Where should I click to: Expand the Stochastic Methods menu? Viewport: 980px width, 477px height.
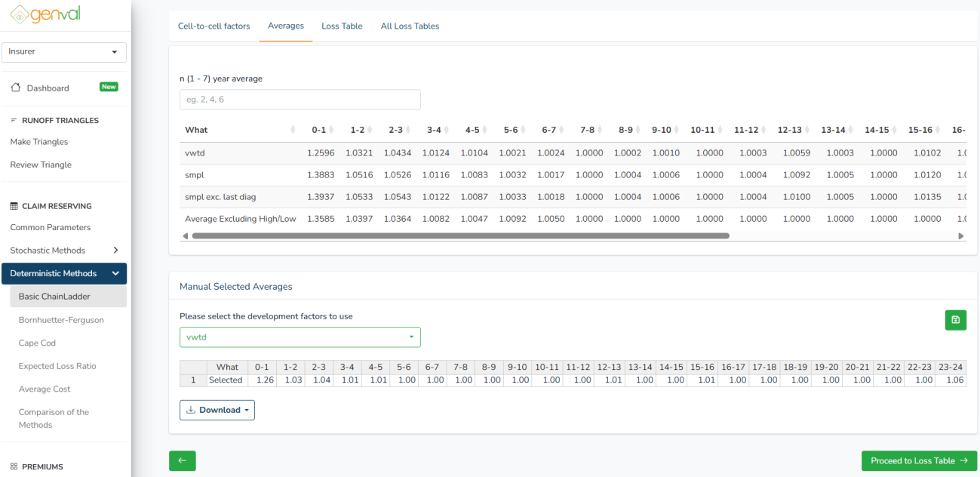coord(64,251)
